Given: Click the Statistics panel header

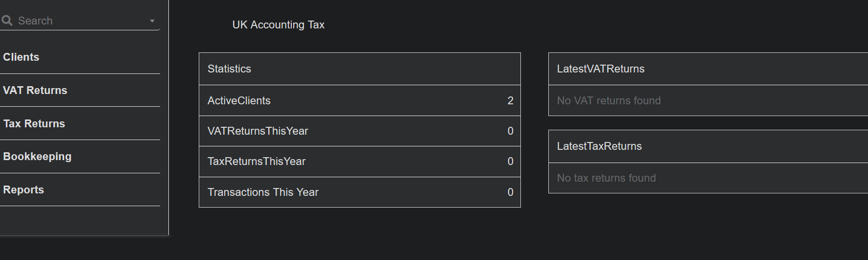Looking at the screenshot, I should (229, 69).
